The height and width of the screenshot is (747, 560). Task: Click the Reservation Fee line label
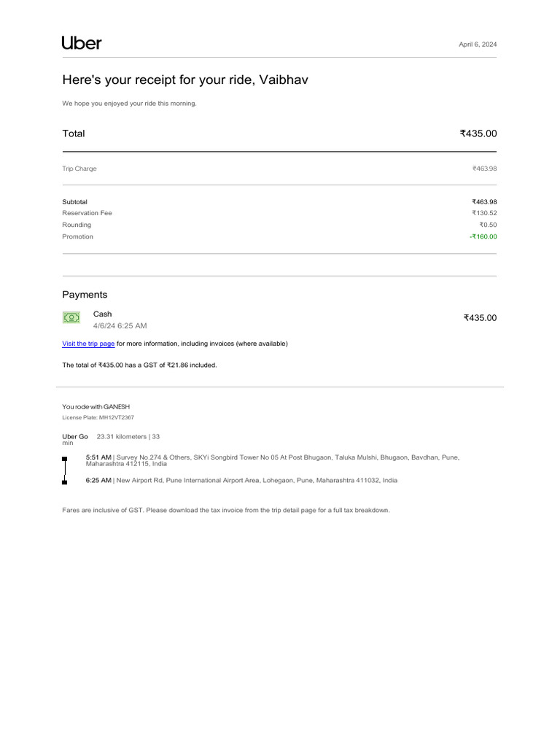pos(87,213)
